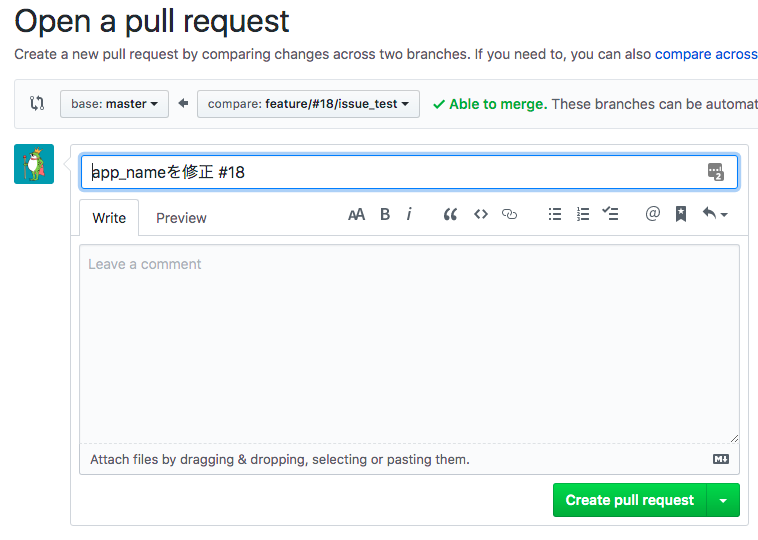This screenshot has width=758, height=540.
Task: Add a bulleted list
Action: click(x=555, y=214)
